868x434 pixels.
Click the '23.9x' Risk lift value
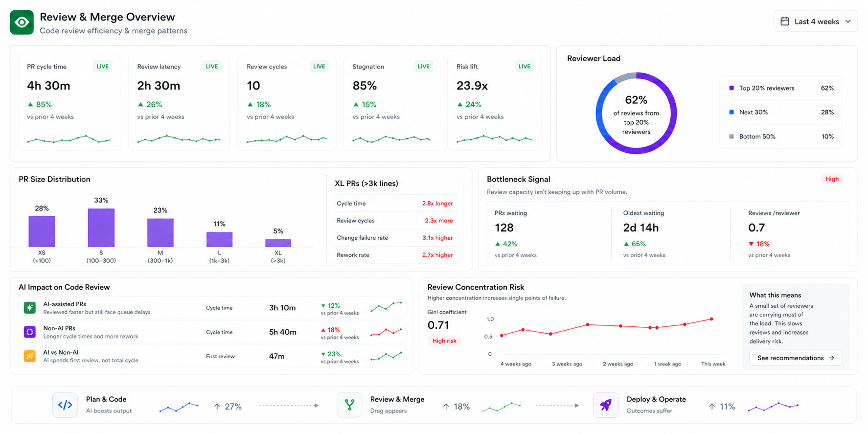(x=472, y=86)
